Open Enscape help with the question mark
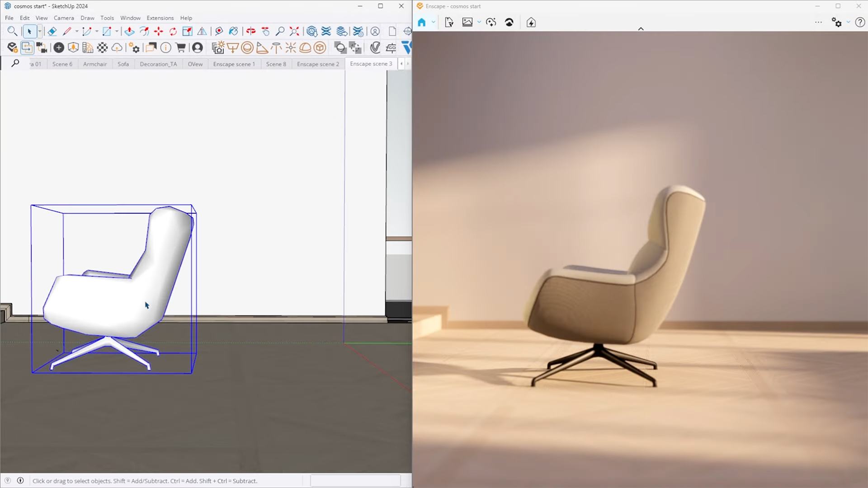 (860, 22)
